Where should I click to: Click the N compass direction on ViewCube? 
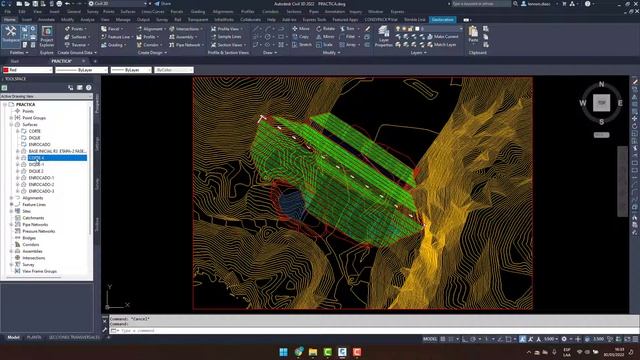601,84
